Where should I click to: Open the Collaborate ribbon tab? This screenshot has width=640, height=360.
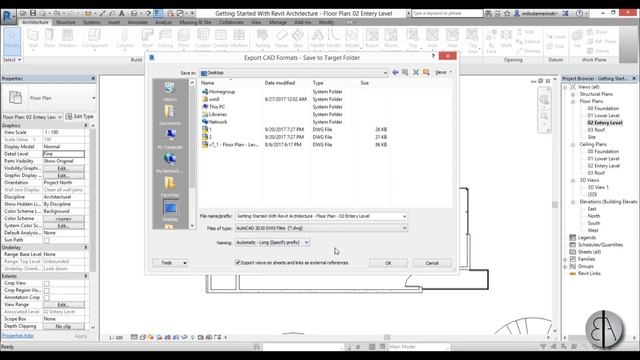231,22
